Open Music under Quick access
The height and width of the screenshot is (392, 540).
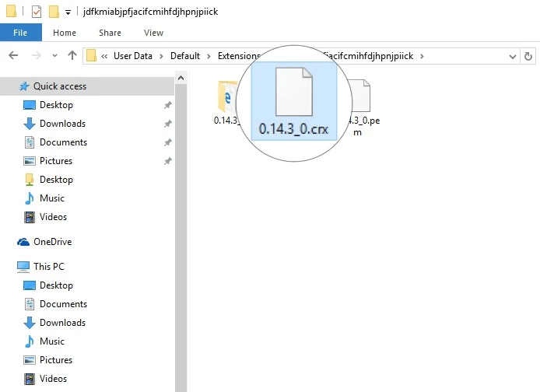[x=51, y=198]
